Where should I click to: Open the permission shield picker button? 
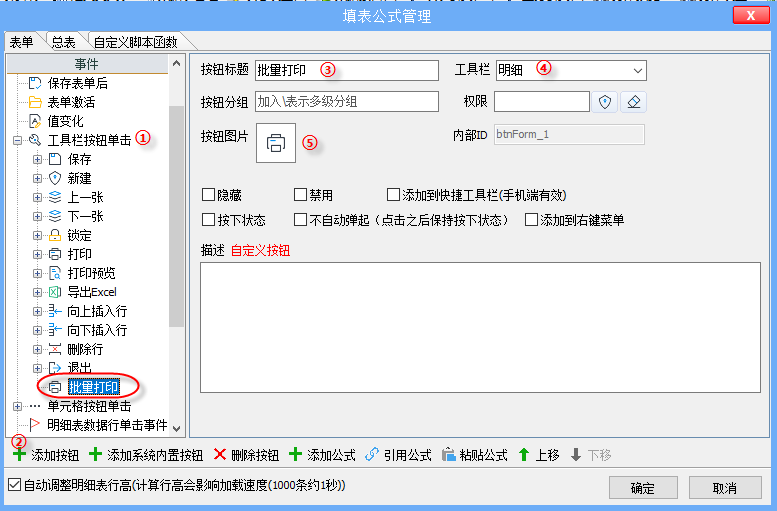click(605, 102)
